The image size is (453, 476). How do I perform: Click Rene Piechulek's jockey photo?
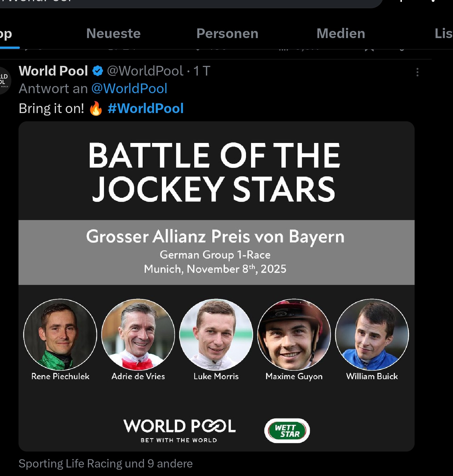click(60, 334)
